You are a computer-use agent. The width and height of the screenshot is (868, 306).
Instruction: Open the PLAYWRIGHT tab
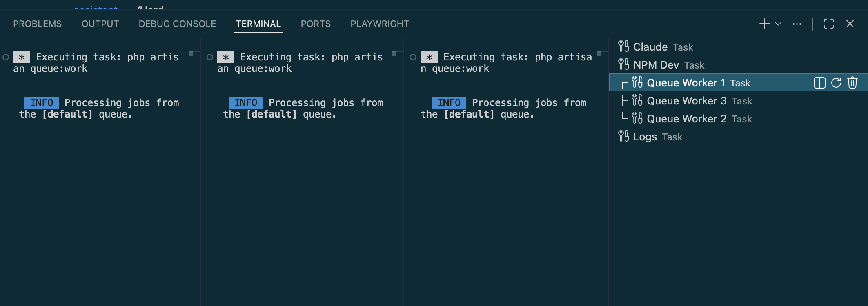380,24
